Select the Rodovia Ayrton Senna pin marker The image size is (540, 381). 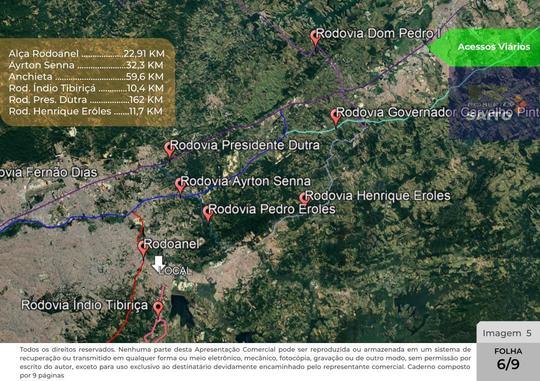[x=180, y=185]
